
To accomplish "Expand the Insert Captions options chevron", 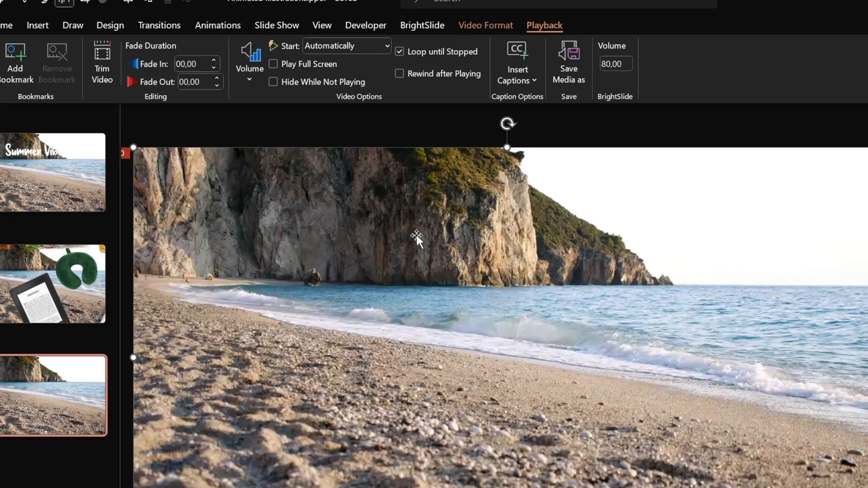I will click(x=534, y=80).
